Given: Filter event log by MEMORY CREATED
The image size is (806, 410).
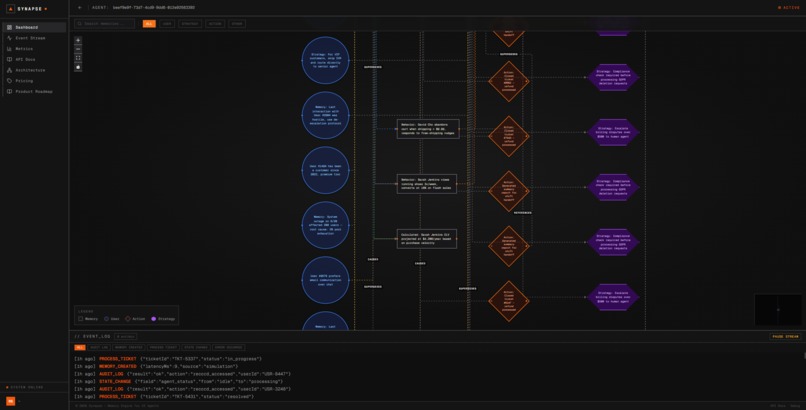Looking at the screenshot, I should 129,347.
